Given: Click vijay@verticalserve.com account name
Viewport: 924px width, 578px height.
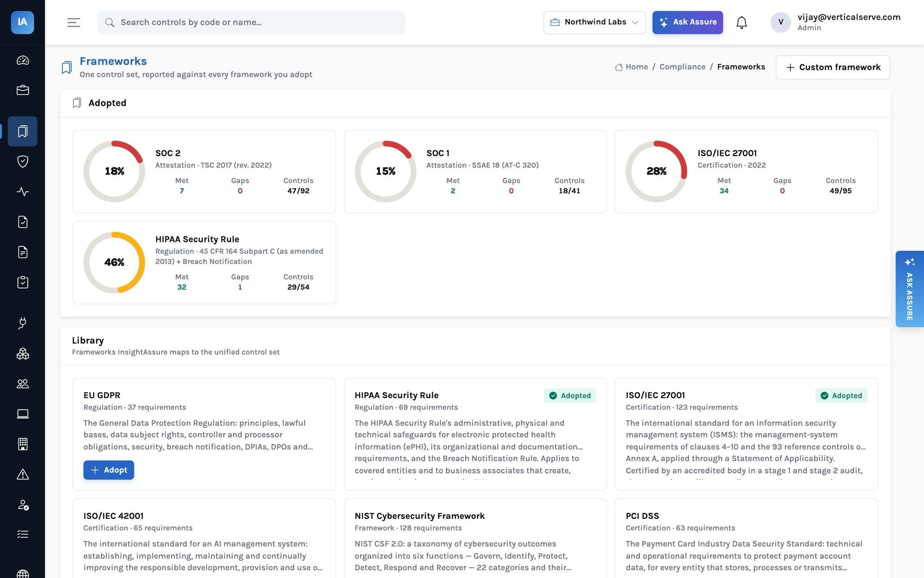Looking at the screenshot, I should coord(849,17).
